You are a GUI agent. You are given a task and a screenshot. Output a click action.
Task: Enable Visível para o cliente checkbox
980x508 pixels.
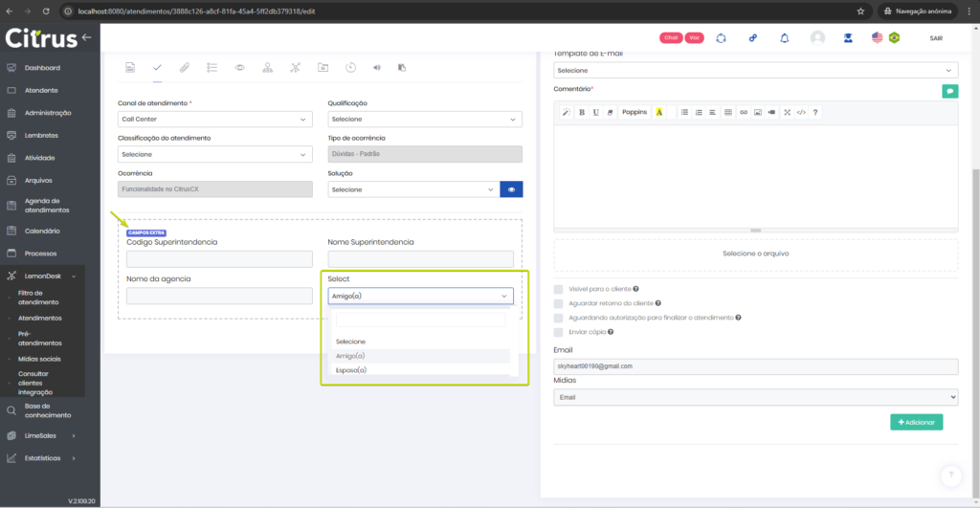click(559, 288)
